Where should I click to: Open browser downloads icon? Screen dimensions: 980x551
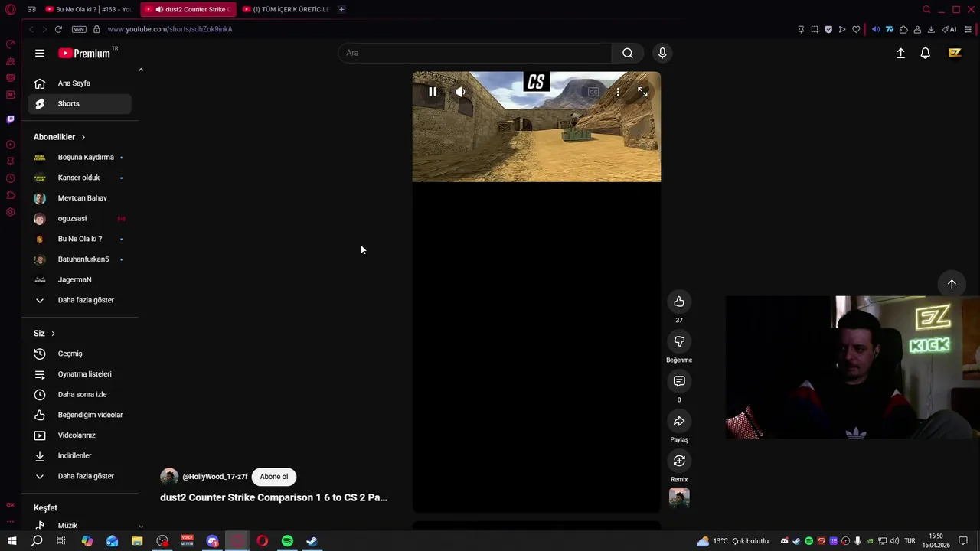[x=931, y=29]
